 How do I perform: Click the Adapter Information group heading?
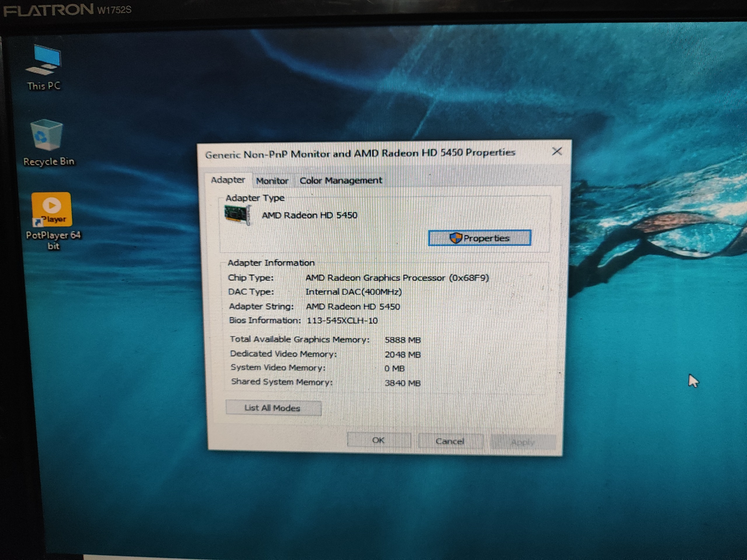click(271, 262)
